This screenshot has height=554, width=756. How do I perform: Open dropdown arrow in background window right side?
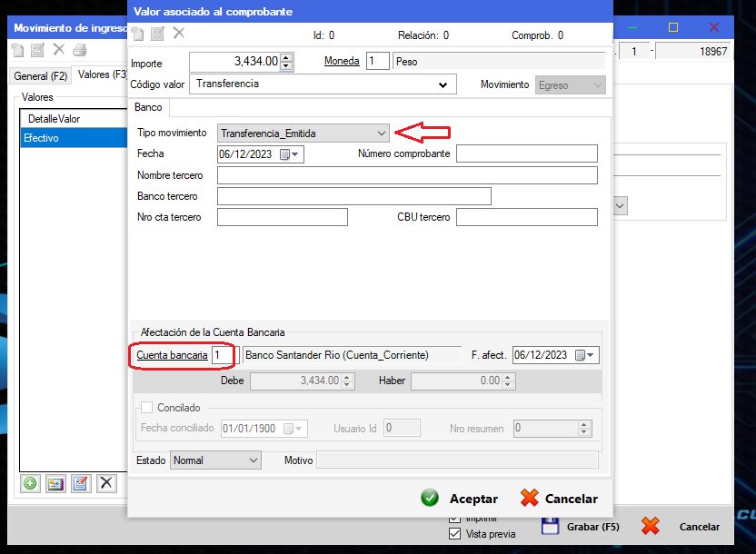(620, 206)
